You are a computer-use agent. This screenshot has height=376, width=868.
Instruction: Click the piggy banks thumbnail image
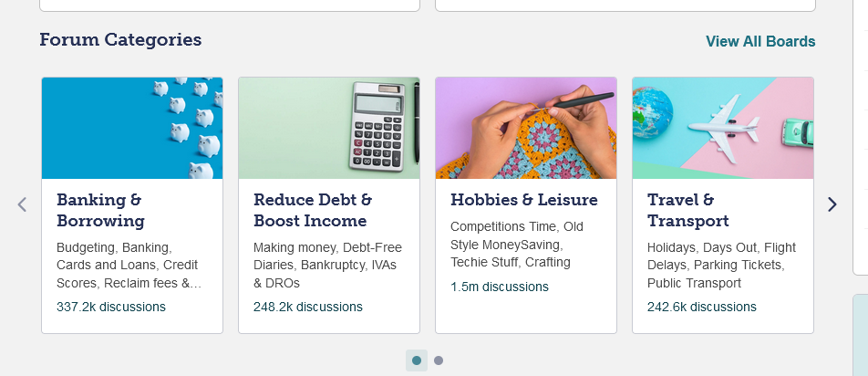pos(132,128)
